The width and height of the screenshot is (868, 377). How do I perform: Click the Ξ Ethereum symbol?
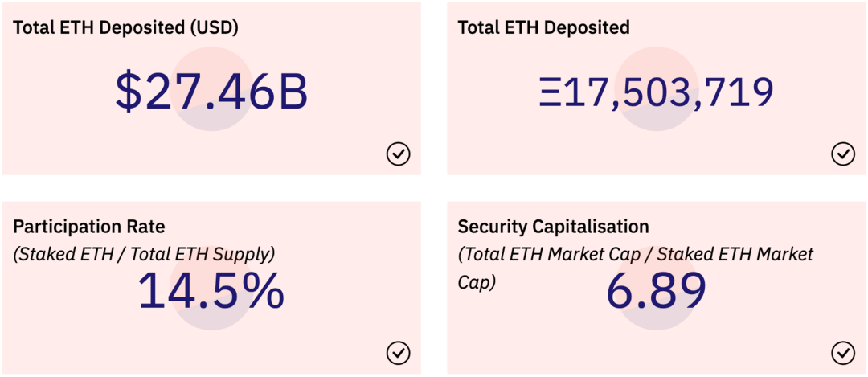550,93
